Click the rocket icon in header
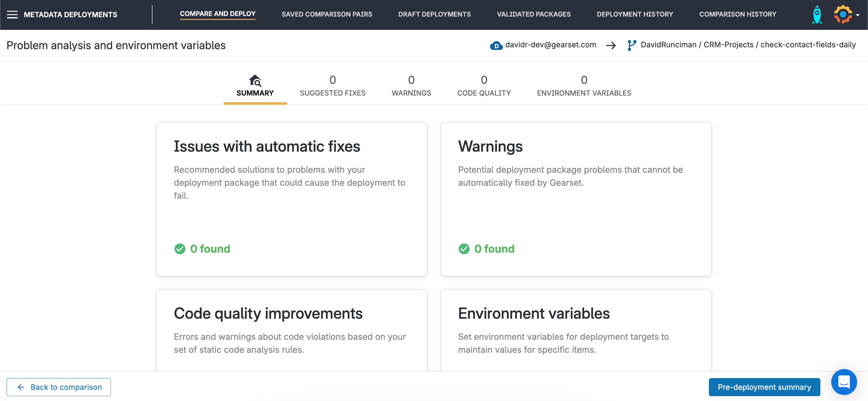This screenshot has height=401, width=868. pyautogui.click(x=817, y=14)
